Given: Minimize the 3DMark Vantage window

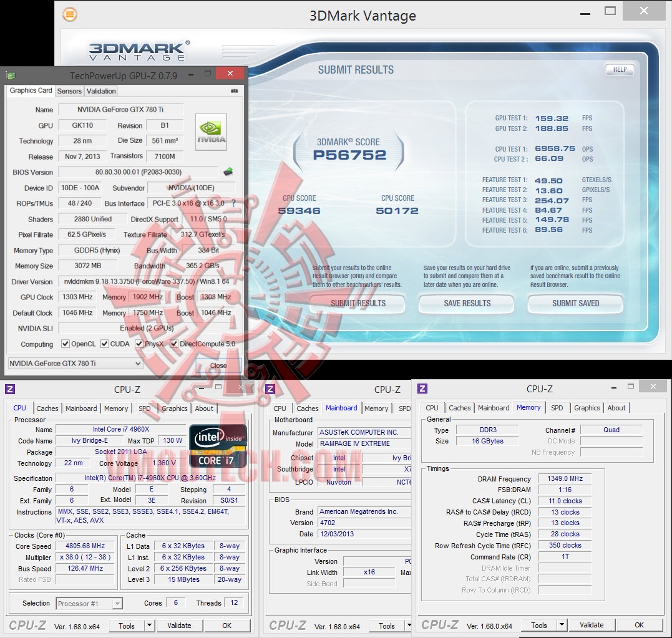Looking at the screenshot, I should pos(585,13).
